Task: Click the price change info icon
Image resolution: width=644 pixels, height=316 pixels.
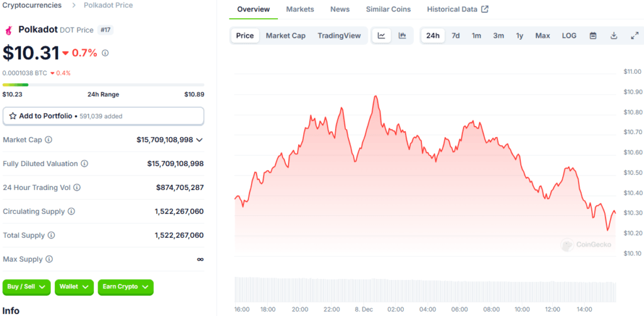Action: (105, 53)
